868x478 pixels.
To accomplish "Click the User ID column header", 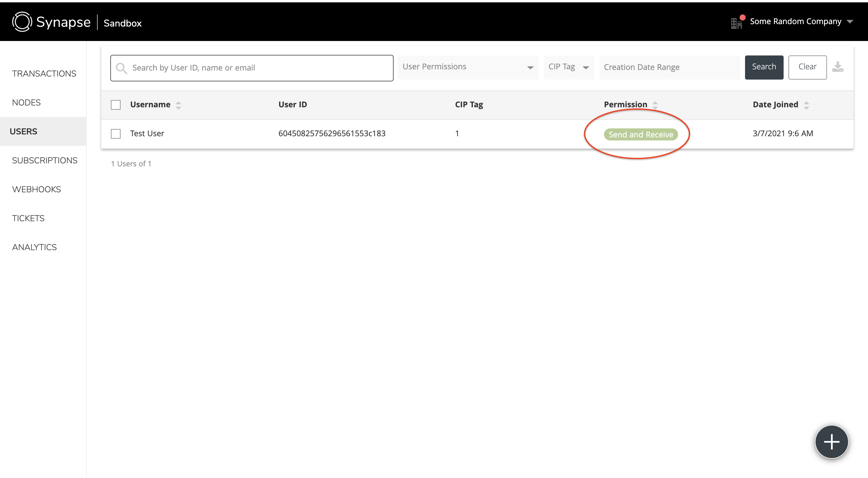I will 292,104.
